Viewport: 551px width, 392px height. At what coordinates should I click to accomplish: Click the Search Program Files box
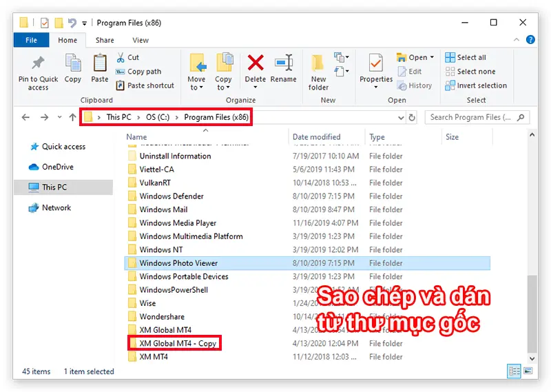[477, 117]
